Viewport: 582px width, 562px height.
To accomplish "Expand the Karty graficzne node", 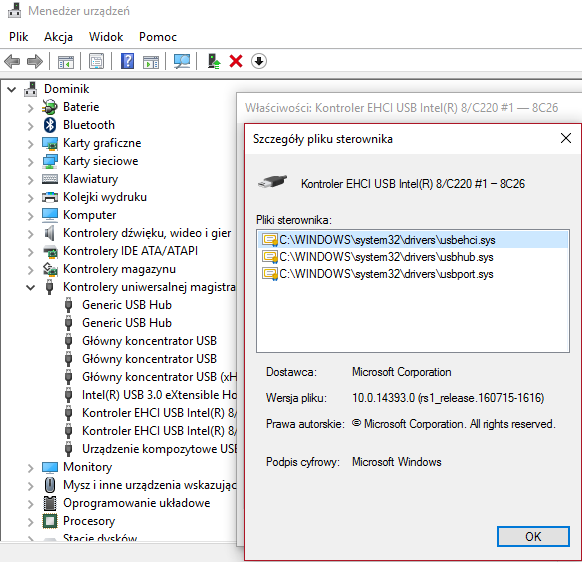I will point(30,144).
